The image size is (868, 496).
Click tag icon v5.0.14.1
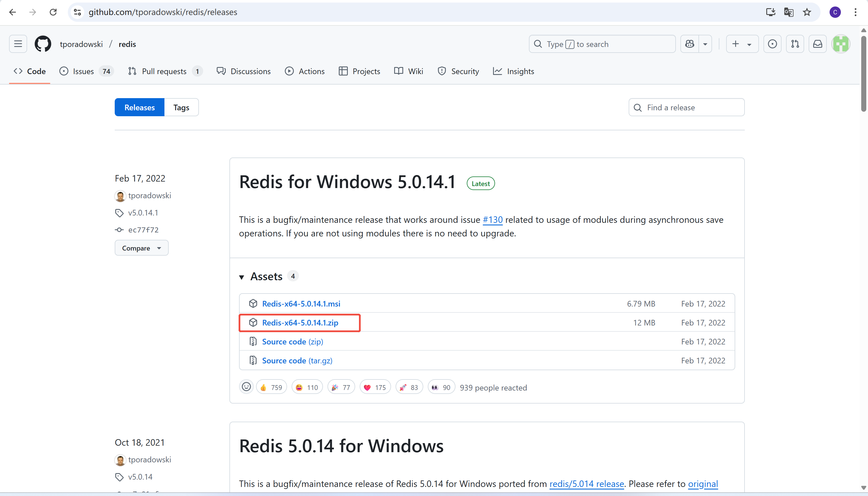[119, 213]
